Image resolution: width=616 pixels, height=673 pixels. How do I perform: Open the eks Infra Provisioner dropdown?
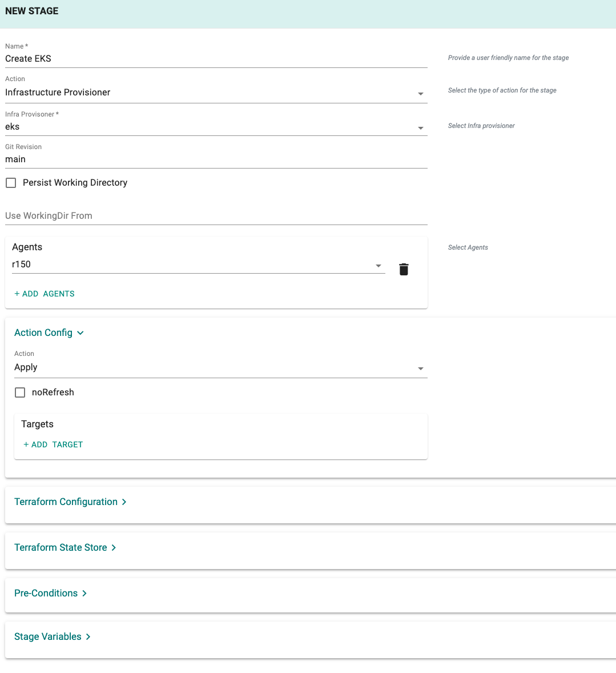coord(216,127)
